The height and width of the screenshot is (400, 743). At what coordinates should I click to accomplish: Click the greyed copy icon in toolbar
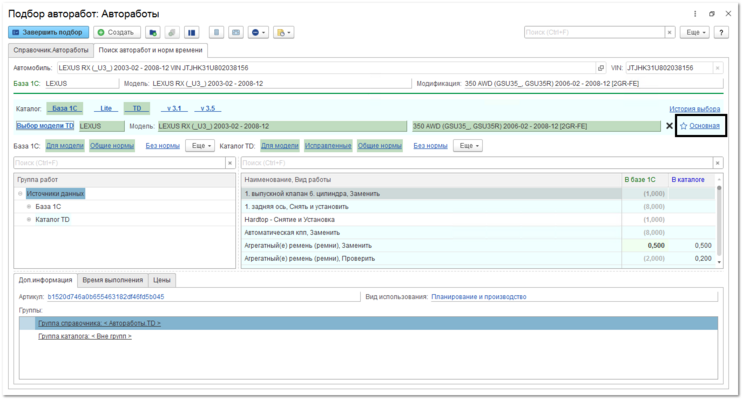[x=172, y=32]
